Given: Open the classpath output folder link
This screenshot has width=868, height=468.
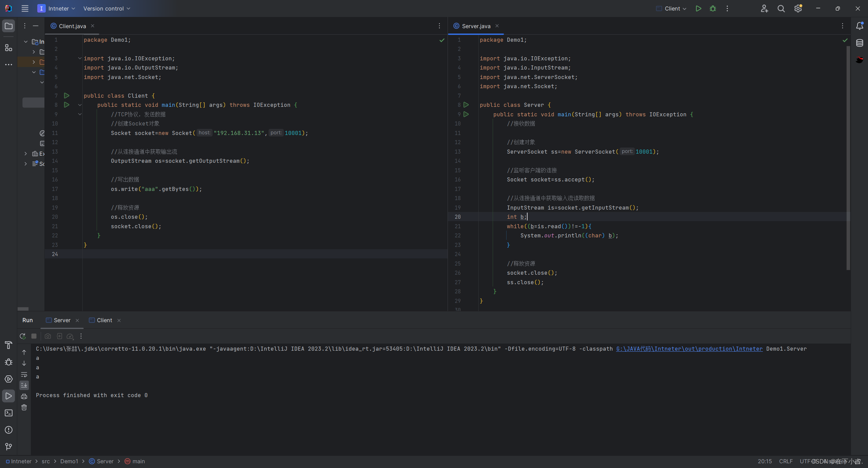Looking at the screenshot, I should pos(689,349).
